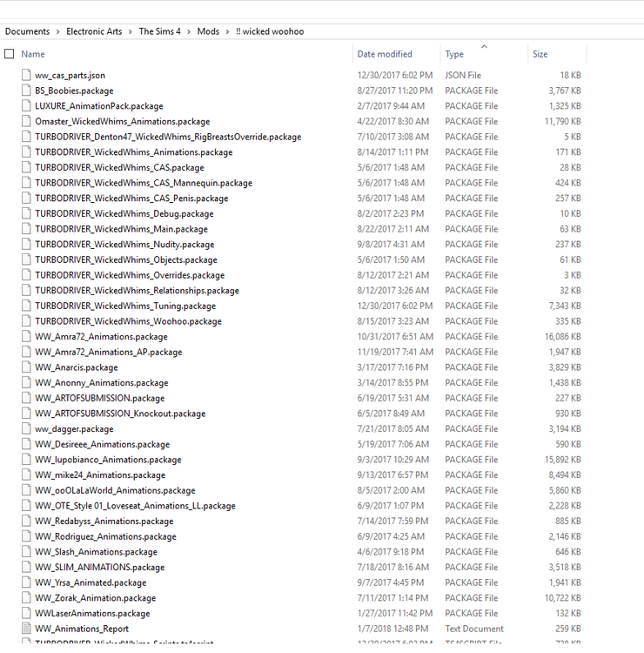Image resolution: width=644 pixels, height=653 pixels.
Task: Select file name WW_SLIM_ANIMATIONS.package
Action: pos(100,567)
